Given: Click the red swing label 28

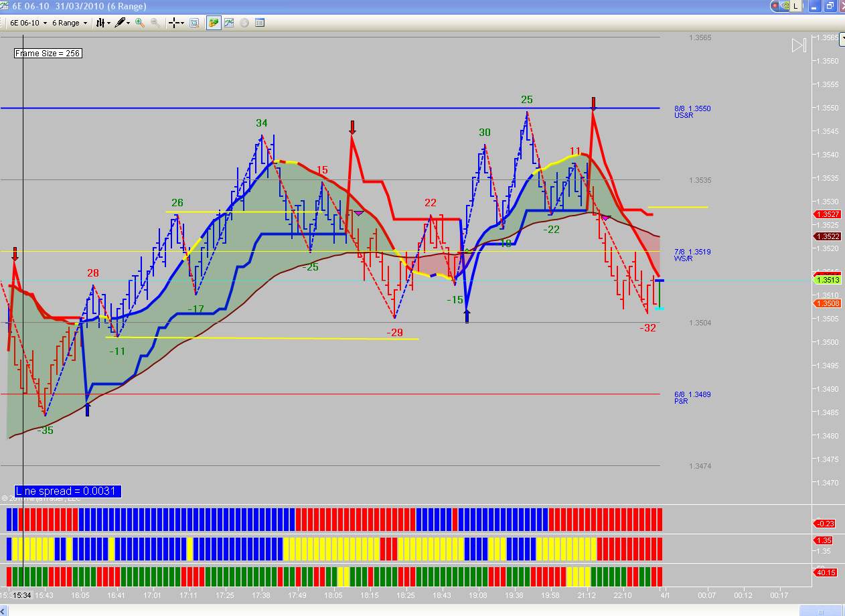Looking at the screenshot, I should click(x=92, y=273).
